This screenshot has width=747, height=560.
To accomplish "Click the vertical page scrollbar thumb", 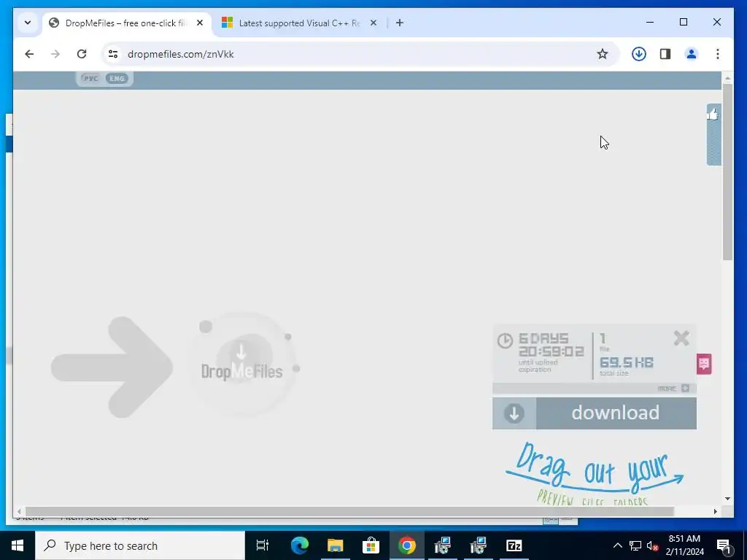I will click(727, 171).
